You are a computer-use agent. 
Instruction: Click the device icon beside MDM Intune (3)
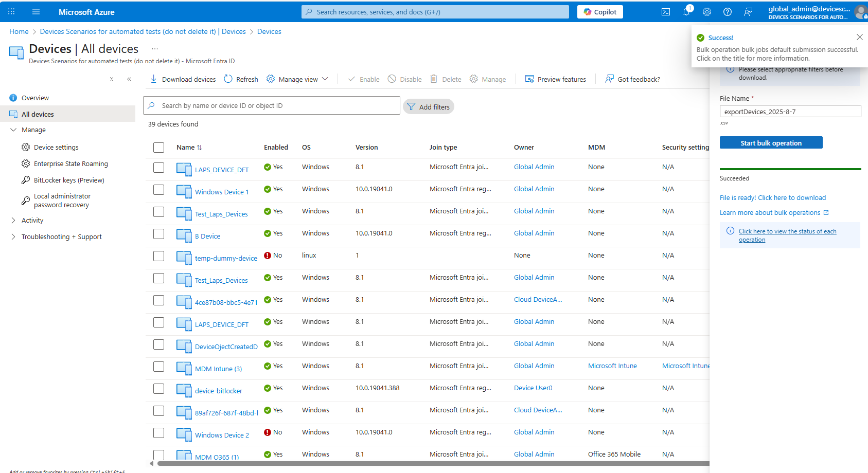click(x=184, y=368)
